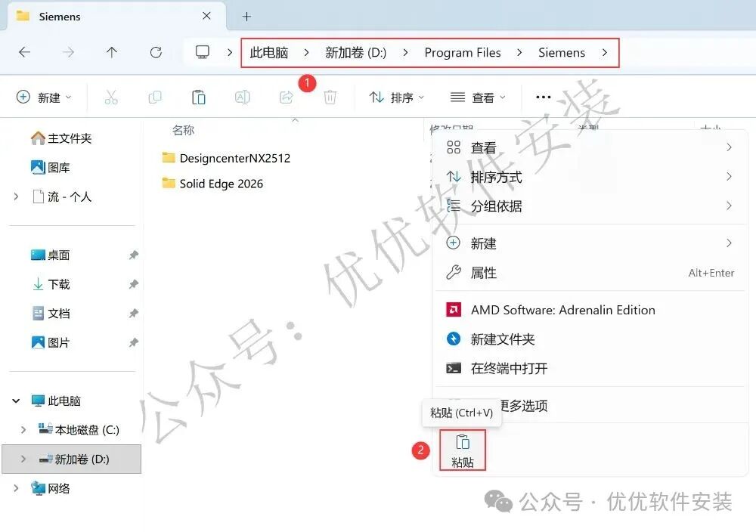Choose 新建文件夹 from context menu
Image resolution: width=756 pixels, height=532 pixels.
[x=590, y=339]
